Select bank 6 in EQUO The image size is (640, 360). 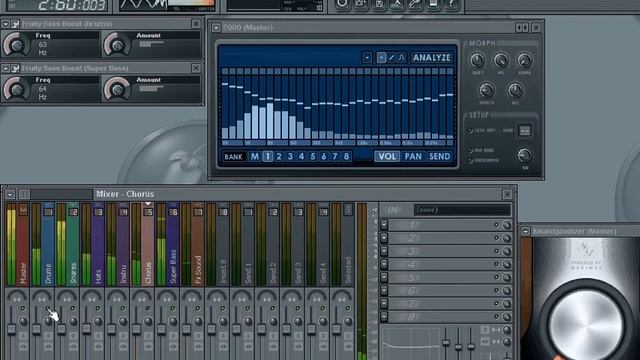[x=324, y=156]
